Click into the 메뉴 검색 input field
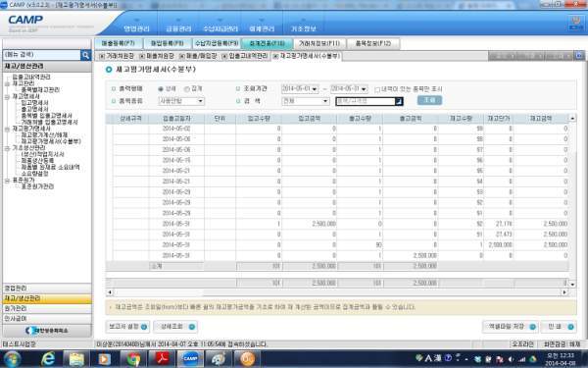 (x=41, y=55)
